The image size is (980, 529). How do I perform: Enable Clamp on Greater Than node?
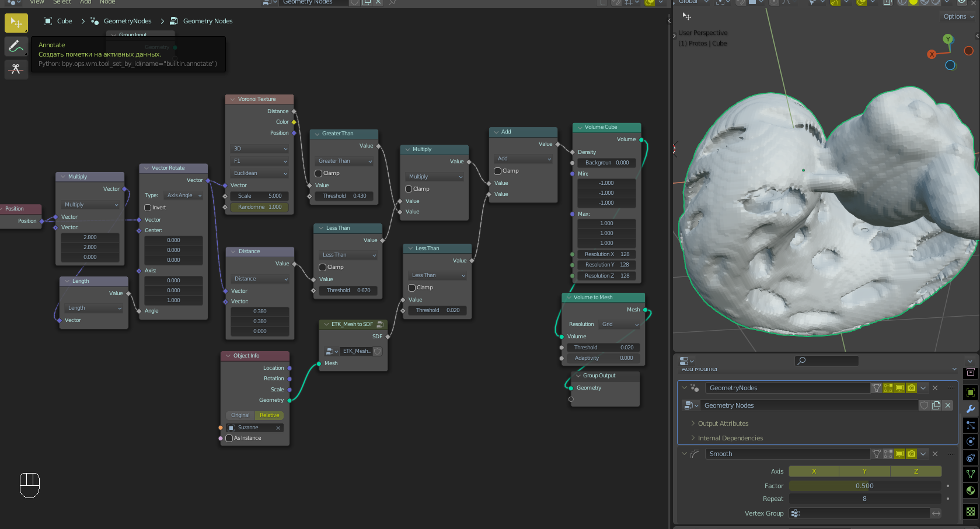tap(319, 173)
